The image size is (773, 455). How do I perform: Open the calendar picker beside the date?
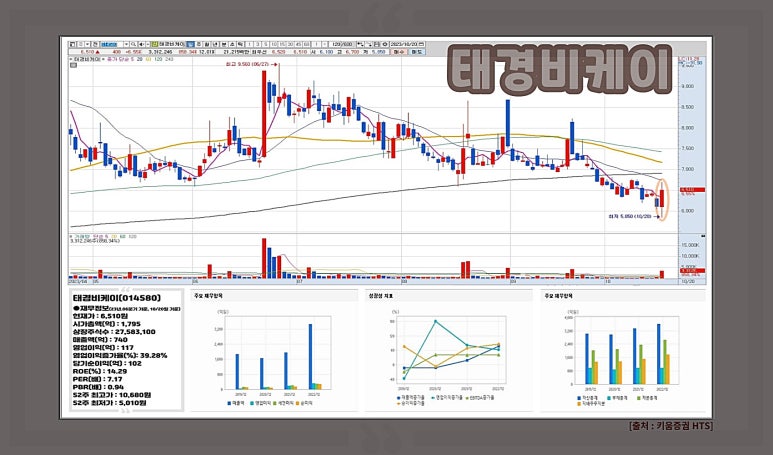click(x=422, y=44)
